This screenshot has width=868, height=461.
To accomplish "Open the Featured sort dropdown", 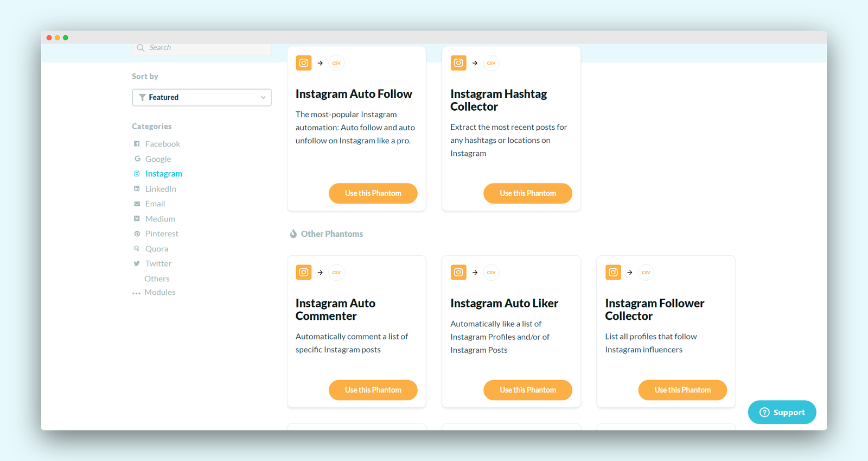I will tap(202, 98).
